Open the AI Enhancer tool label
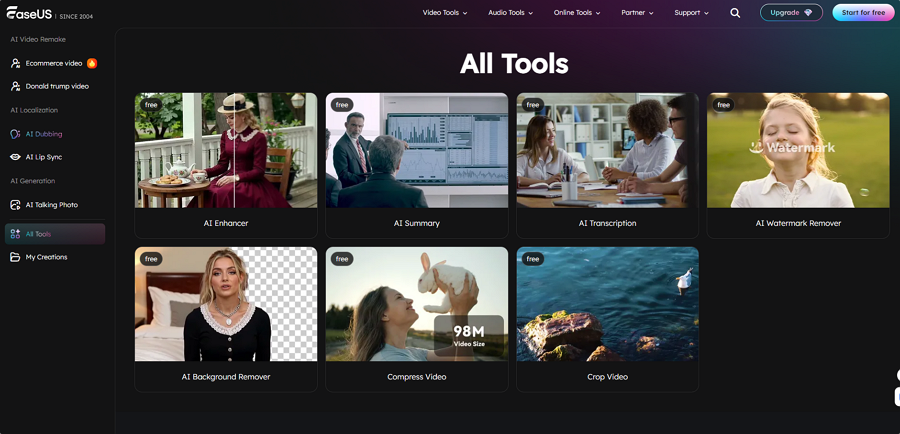This screenshot has height=434, width=900. pyautogui.click(x=226, y=223)
